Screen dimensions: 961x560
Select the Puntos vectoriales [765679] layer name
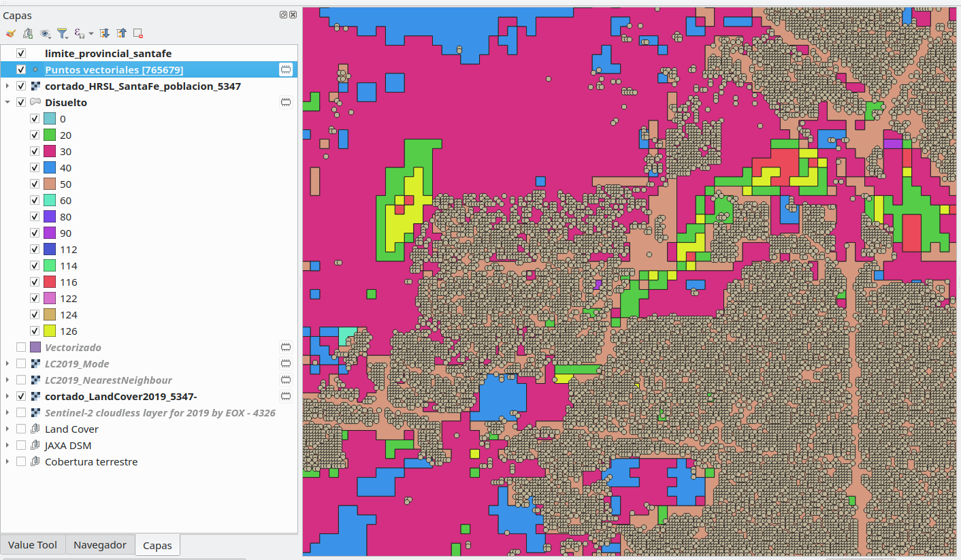114,69
